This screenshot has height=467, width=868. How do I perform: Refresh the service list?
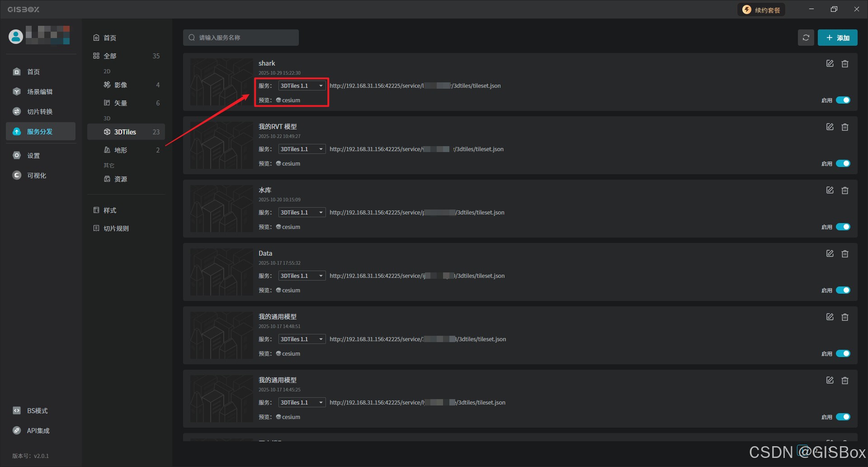(806, 38)
